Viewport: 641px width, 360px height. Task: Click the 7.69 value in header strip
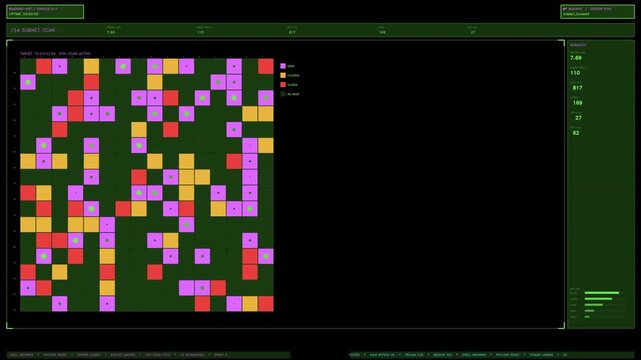coord(111,32)
